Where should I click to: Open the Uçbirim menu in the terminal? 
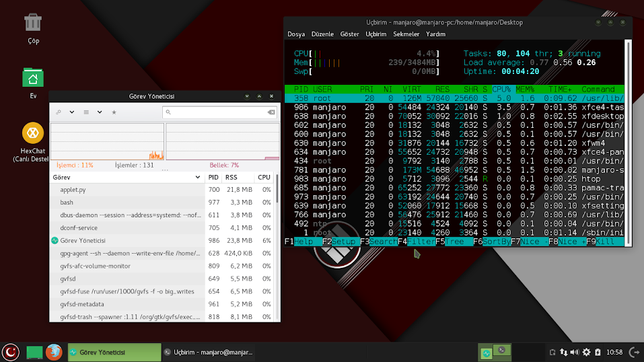(x=375, y=34)
